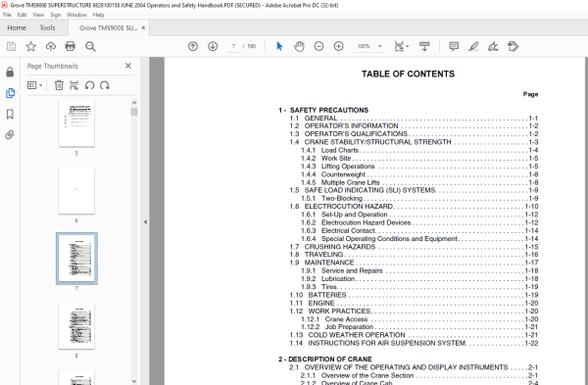Open the Attachments paperclip panel

pyautogui.click(x=10, y=134)
